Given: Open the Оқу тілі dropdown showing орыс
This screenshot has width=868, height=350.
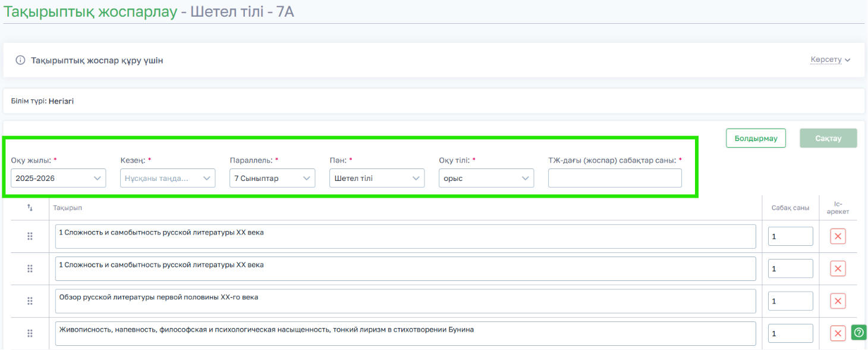Looking at the screenshot, I should click(x=486, y=178).
